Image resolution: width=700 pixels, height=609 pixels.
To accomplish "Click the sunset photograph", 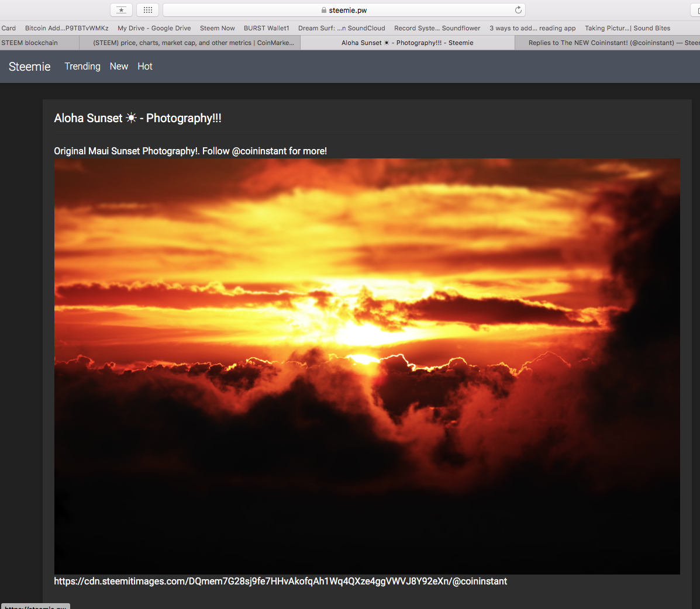I will point(367,366).
